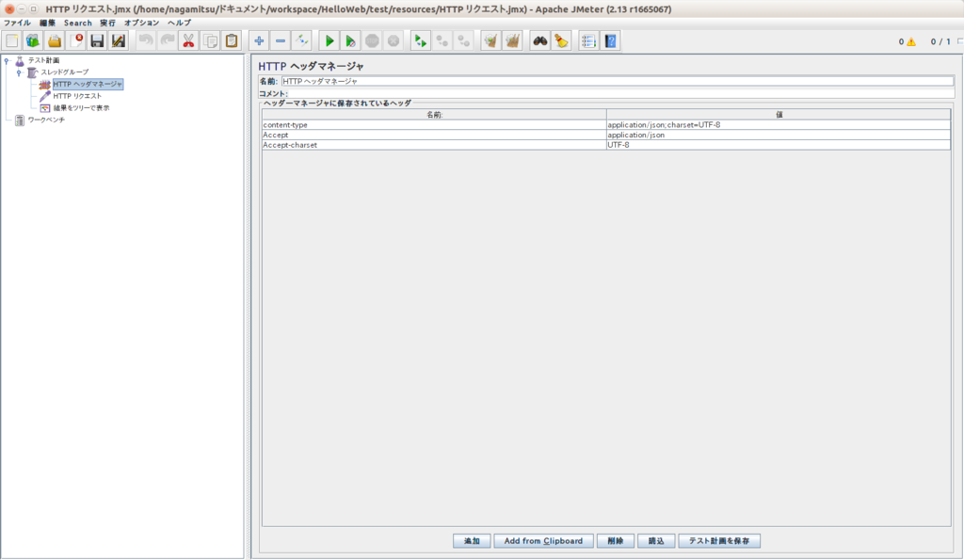Expand all tree nodes with plus icon

pos(259,41)
